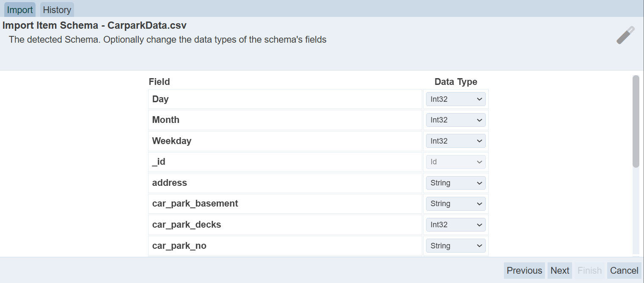Switch to the History tab
The image size is (644, 283).
[57, 10]
